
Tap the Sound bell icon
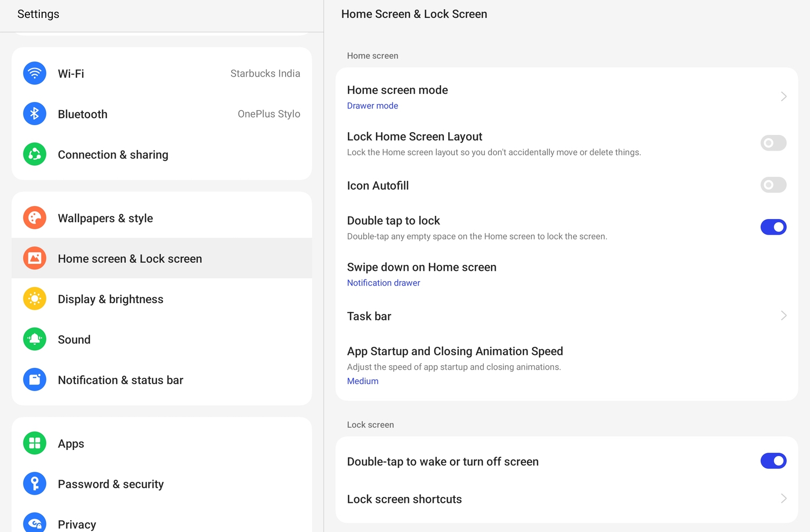tap(35, 339)
